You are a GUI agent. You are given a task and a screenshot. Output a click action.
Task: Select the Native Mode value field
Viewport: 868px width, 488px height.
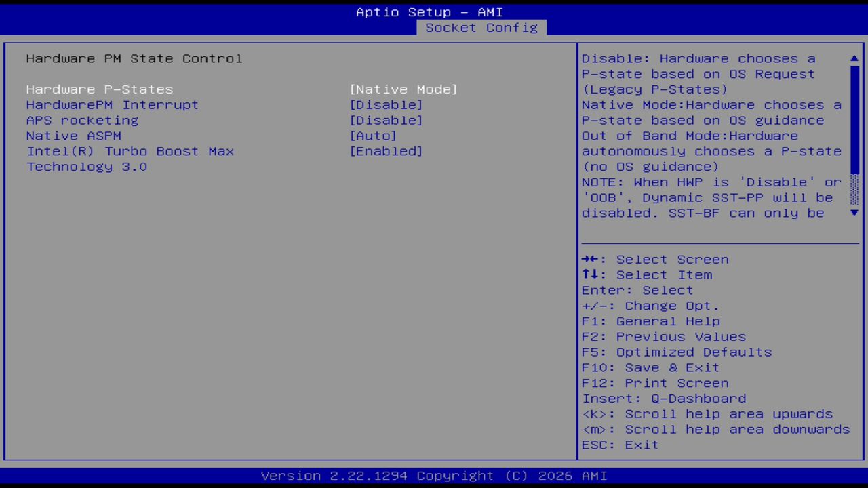click(x=403, y=89)
